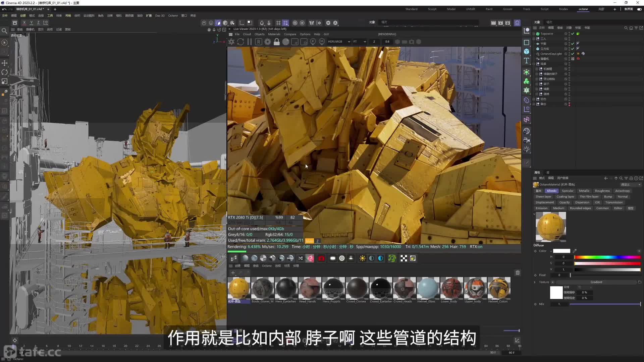The width and height of the screenshot is (644, 362).
Task: Click the Octane scatter green icon
Action: [392, 258]
